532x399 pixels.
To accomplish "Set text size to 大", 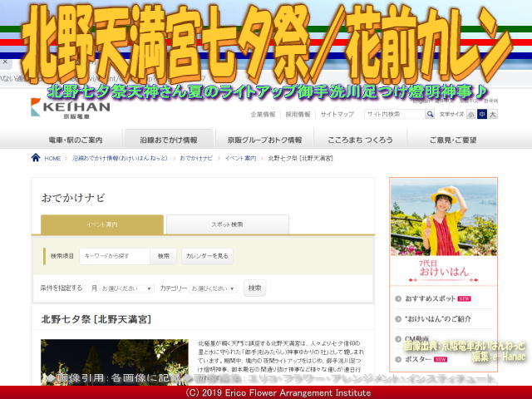I will (x=493, y=115).
